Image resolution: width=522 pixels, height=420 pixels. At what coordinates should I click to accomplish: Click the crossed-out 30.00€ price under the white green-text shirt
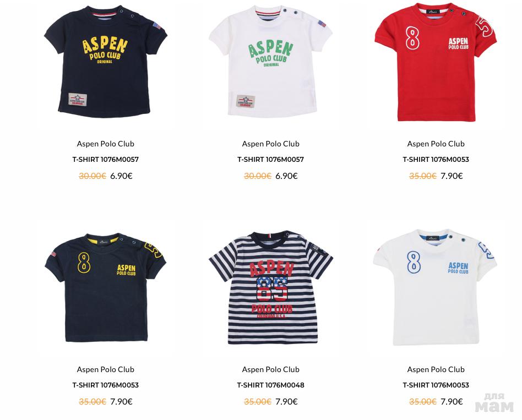258,176
